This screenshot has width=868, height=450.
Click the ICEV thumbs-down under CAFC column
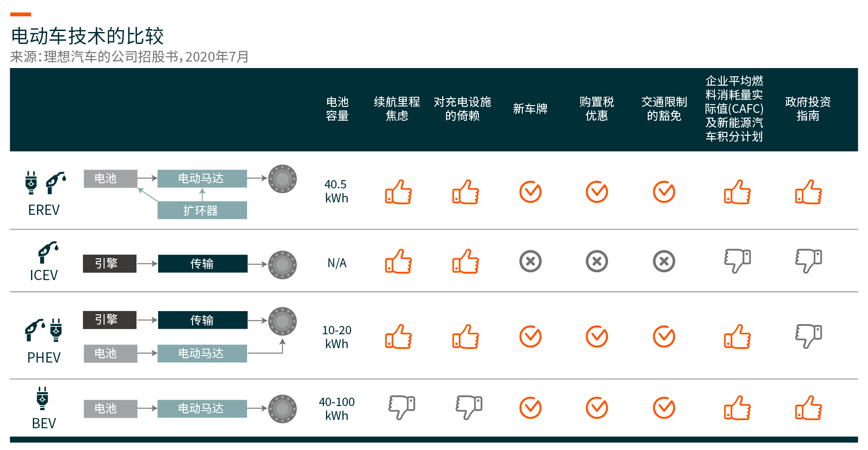pyautogui.click(x=737, y=261)
